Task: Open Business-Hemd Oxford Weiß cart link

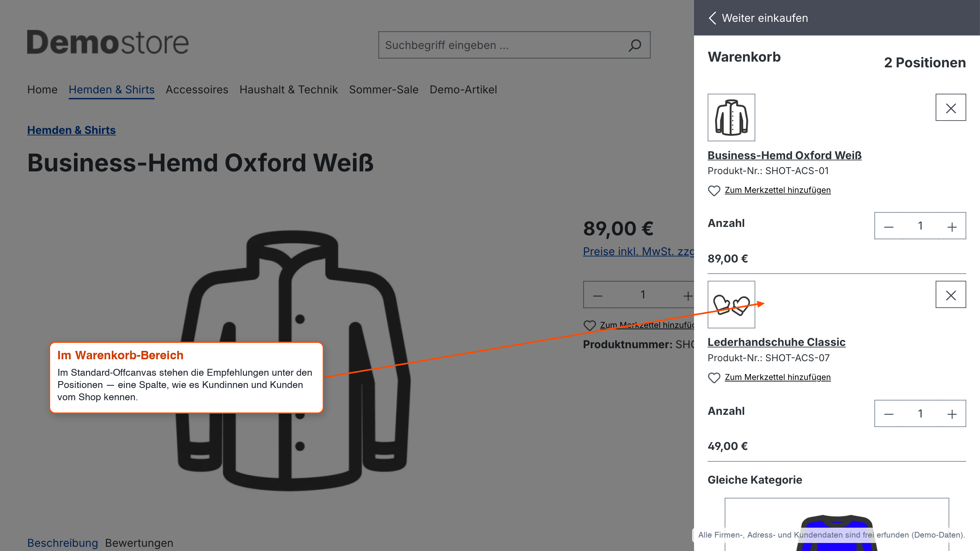Action: (784, 155)
